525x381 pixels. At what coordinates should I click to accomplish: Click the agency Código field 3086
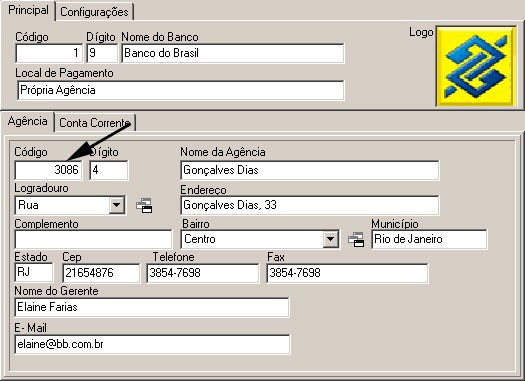[x=49, y=170]
